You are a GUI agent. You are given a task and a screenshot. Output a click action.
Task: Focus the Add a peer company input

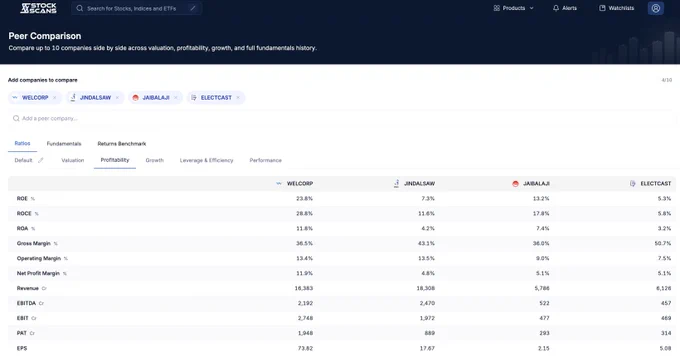click(x=341, y=118)
